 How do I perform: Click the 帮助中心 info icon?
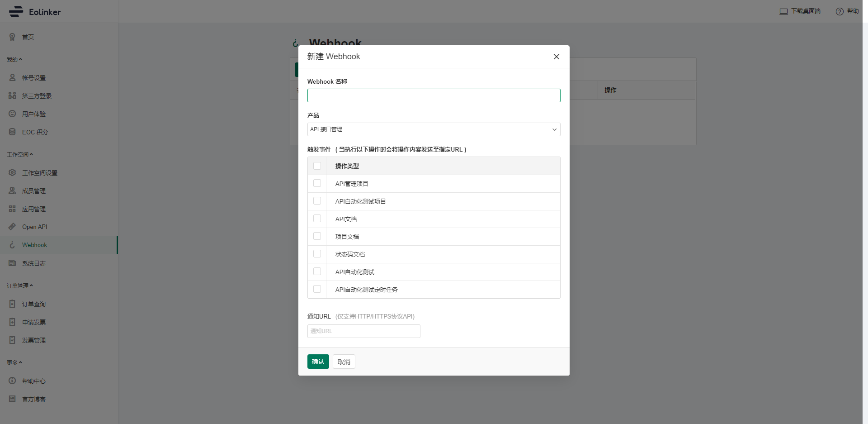pos(12,381)
